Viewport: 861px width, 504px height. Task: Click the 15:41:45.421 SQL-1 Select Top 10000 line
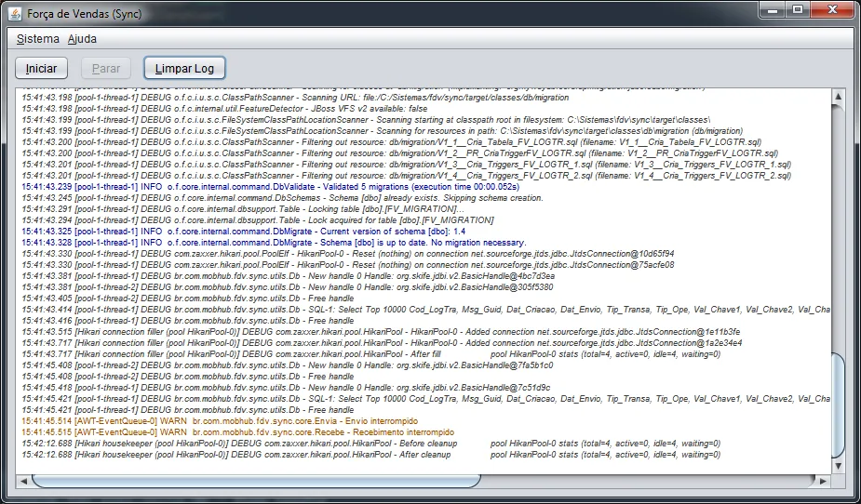(x=425, y=399)
